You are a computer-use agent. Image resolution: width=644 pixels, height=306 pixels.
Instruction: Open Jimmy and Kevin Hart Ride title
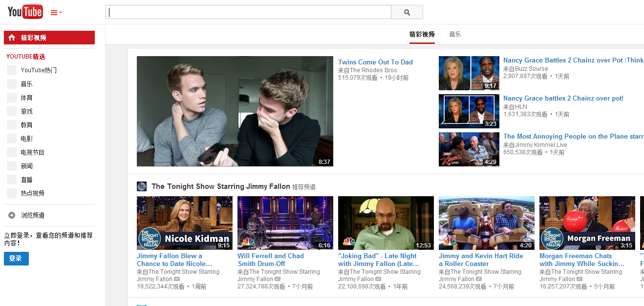(x=481, y=260)
